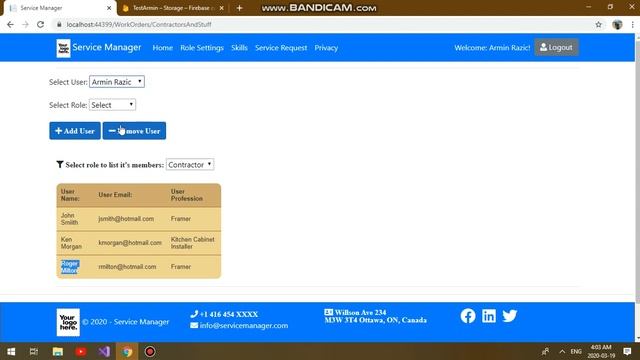Click the User Email column header
Screen dimensions: 640x360
pyautogui.click(x=115, y=195)
